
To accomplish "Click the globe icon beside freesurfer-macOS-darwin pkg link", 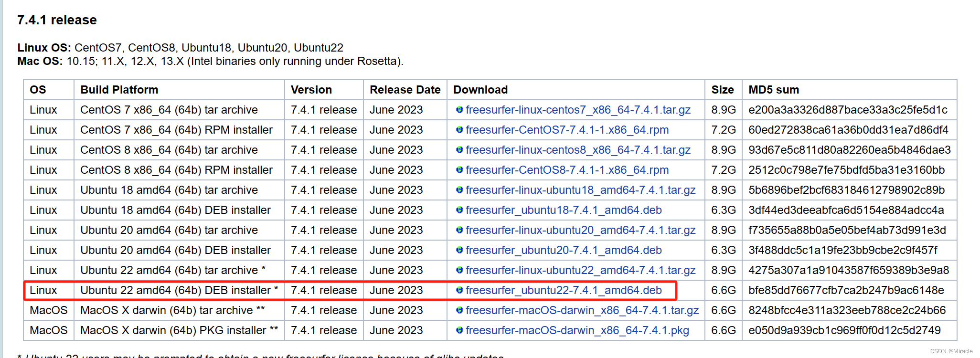I will point(459,330).
